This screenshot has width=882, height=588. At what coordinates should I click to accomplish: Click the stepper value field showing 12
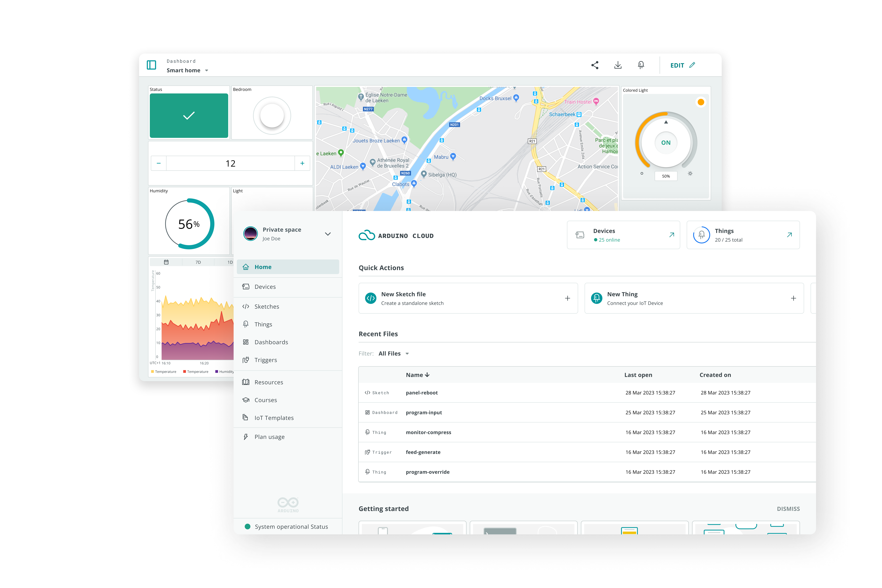tap(231, 163)
